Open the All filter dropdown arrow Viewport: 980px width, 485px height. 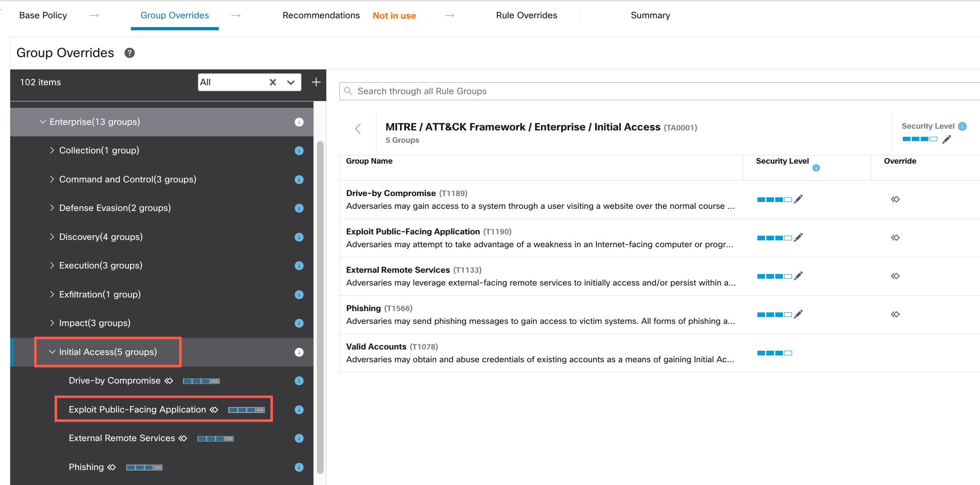tap(291, 82)
